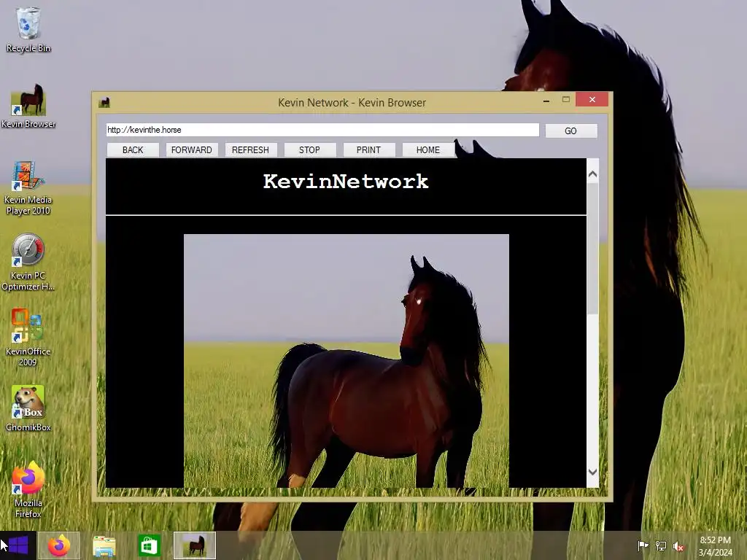Click the KevinNetwork page heading

click(346, 182)
